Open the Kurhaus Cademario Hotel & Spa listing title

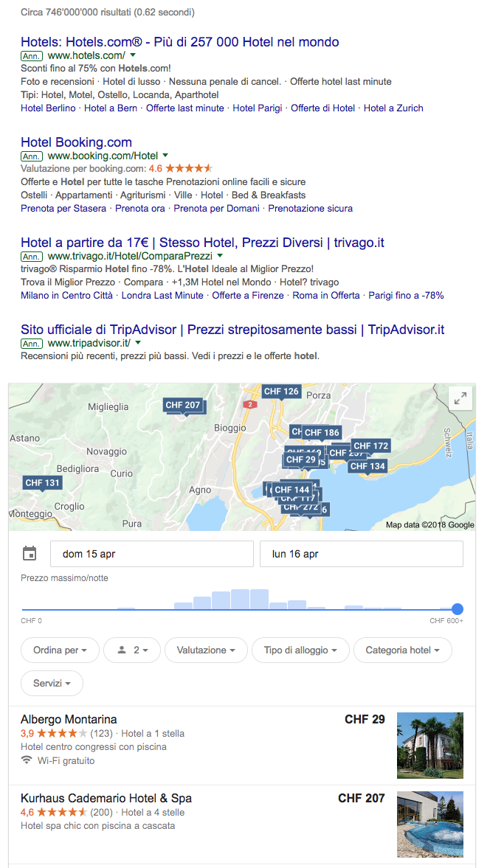[x=106, y=799]
